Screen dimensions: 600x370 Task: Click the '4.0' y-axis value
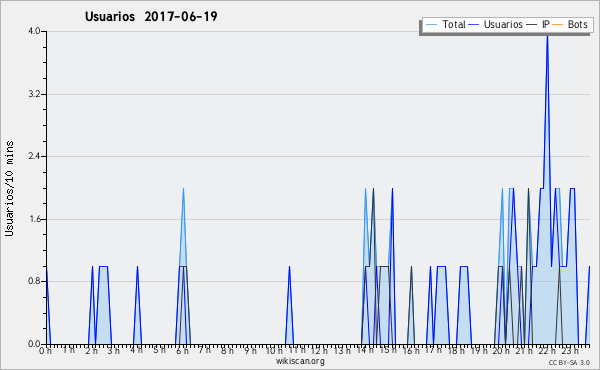(34, 31)
